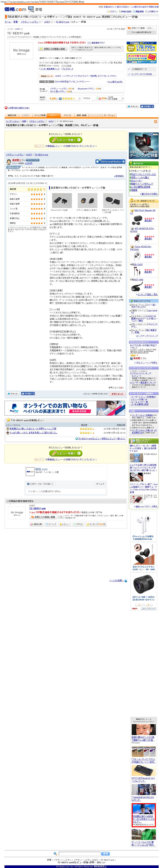Open the オークション tab
The width and height of the screenshot is (163, 868).
point(109,115)
